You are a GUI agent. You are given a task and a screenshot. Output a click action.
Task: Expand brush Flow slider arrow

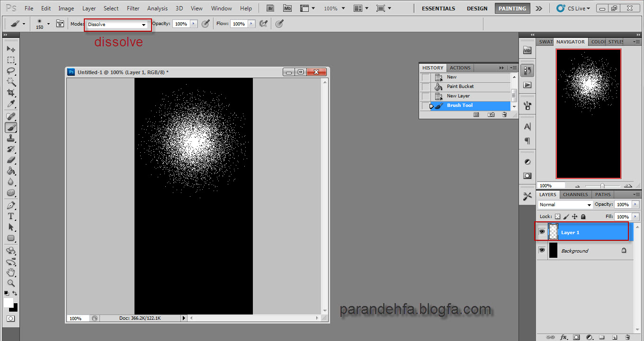pyautogui.click(x=251, y=24)
